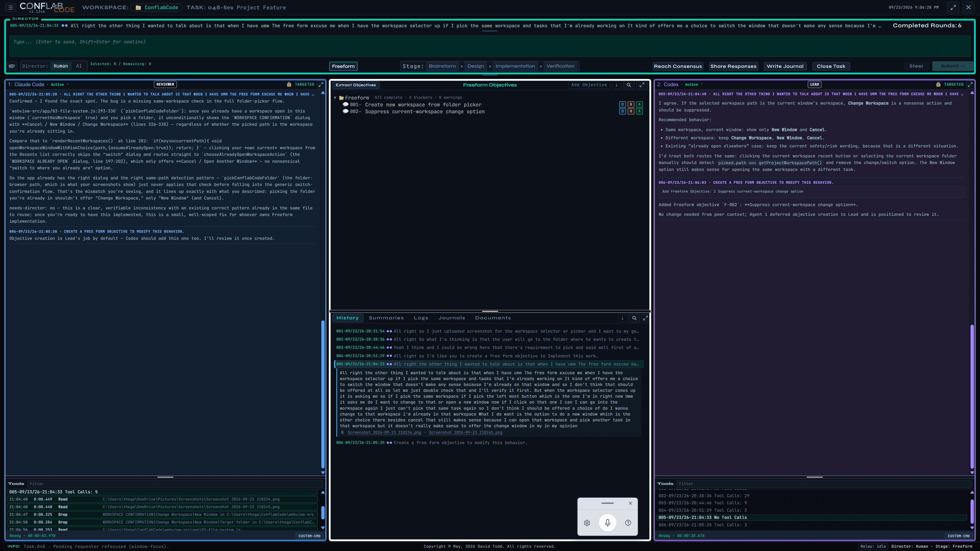The width and height of the screenshot is (980, 551).
Task: Close the voice typing popup
Action: [630, 503]
